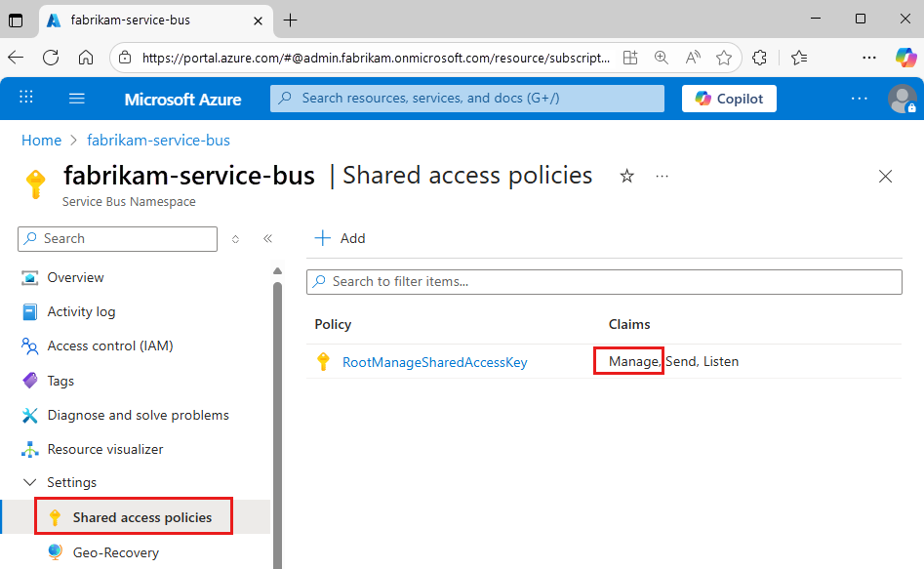
Task: Open the Azure portal hamburger menu
Action: pos(77,98)
